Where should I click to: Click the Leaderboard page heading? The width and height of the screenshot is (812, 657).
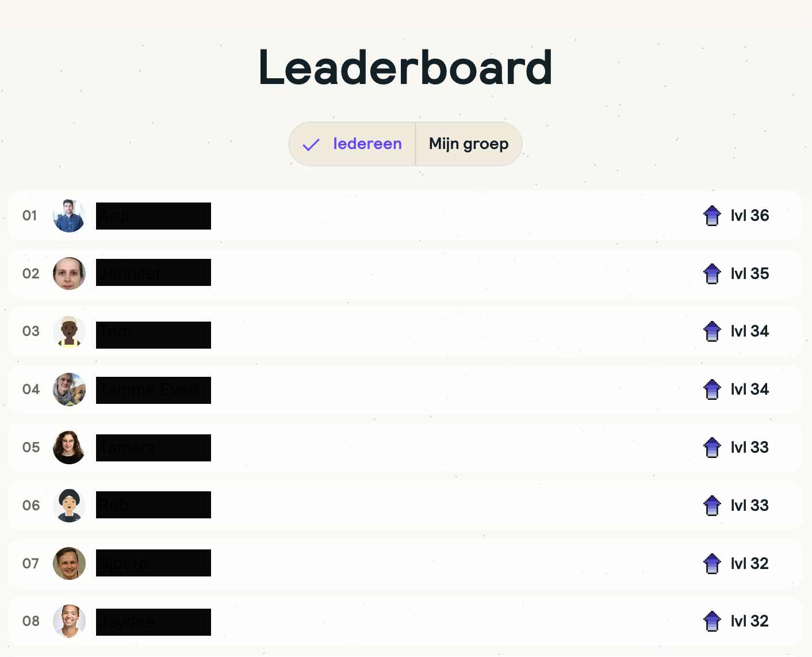(405, 68)
